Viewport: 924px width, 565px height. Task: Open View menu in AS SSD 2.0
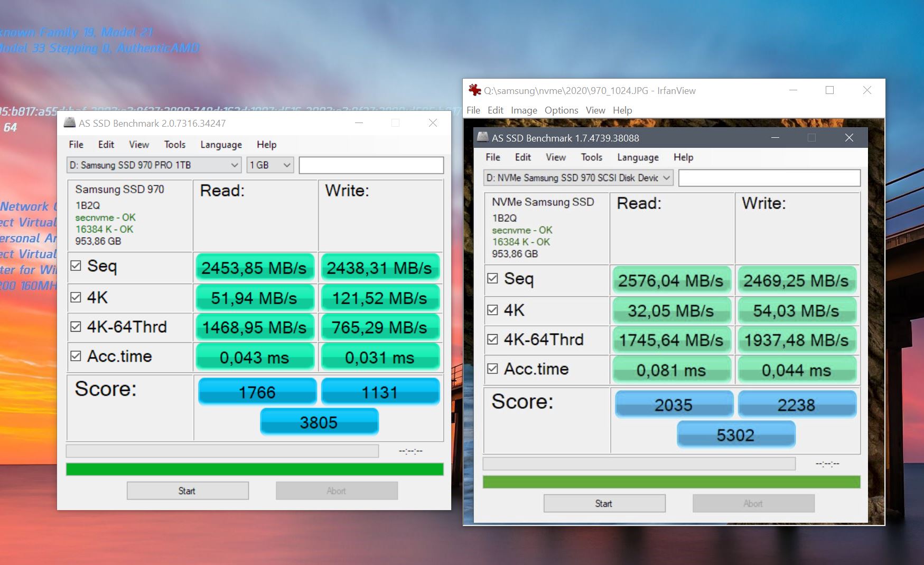pos(139,144)
